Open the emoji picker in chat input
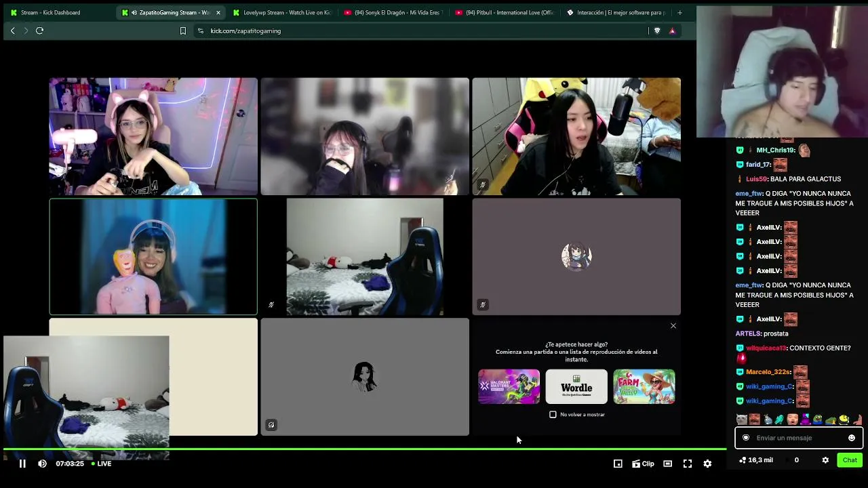The height and width of the screenshot is (488, 868). pyautogui.click(x=852, y=438)
